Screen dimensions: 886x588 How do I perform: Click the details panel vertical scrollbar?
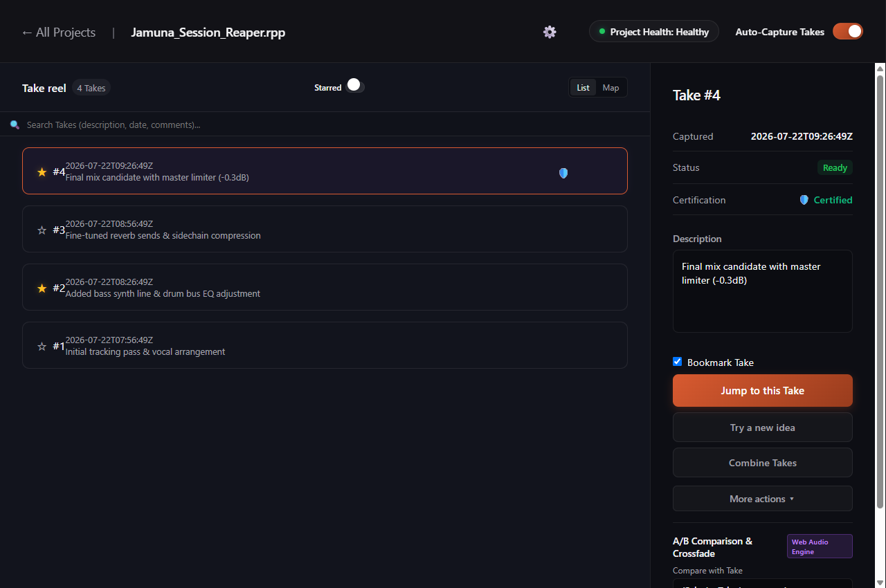pos(880,291)
